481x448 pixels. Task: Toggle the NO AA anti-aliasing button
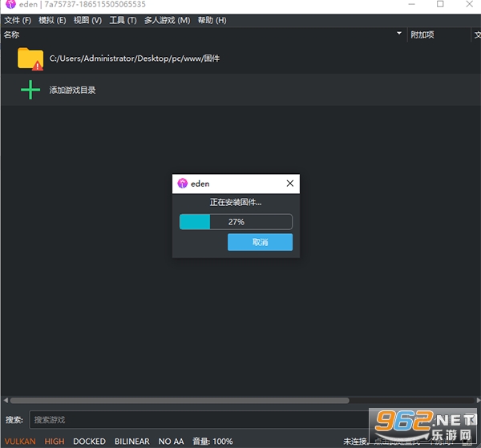pos(172,442)
